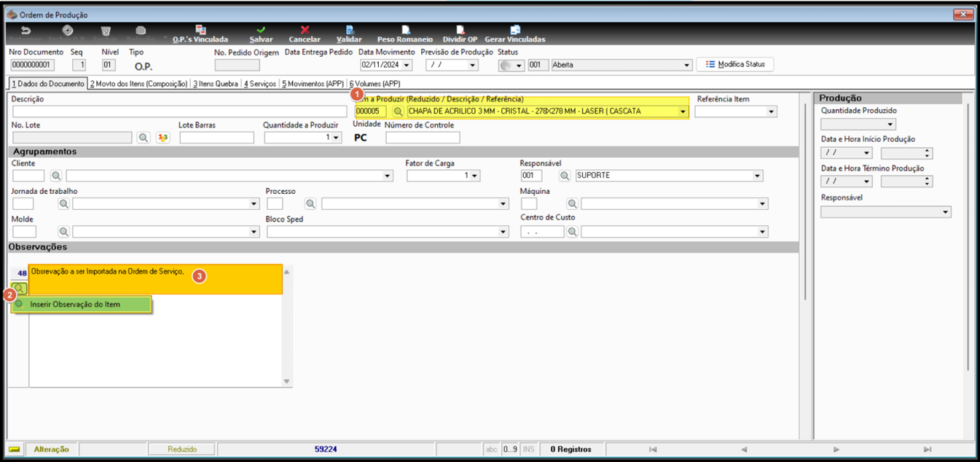Open the Quantidade a Produzir dropdown
This screenshot has height=462, width=980.
point(337,138)
